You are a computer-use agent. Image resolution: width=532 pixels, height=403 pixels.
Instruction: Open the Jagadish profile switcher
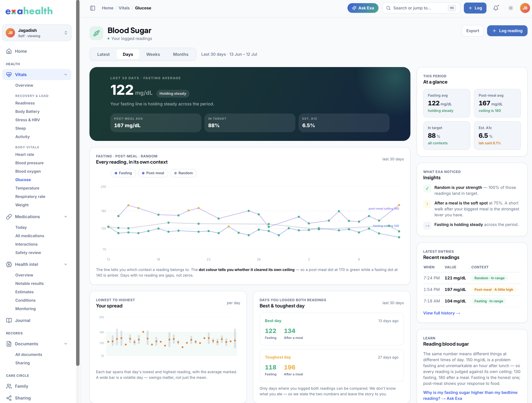tap(37, 33)
